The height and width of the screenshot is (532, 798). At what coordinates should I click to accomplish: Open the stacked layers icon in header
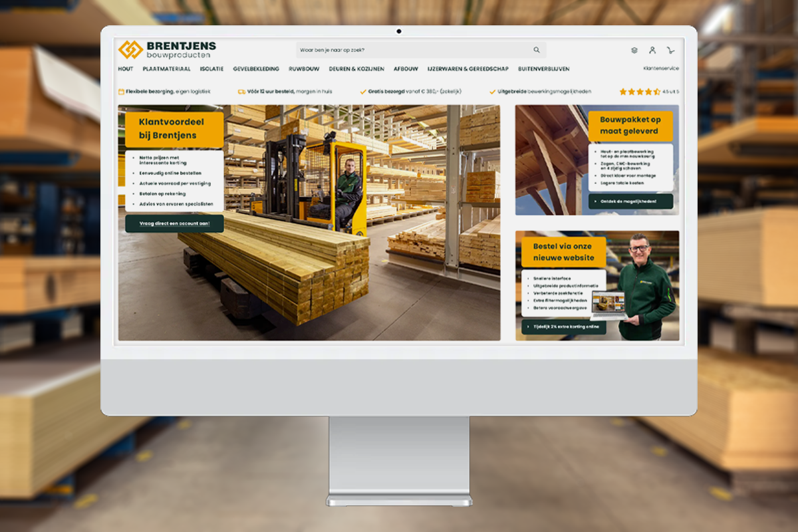coord(634,50)
